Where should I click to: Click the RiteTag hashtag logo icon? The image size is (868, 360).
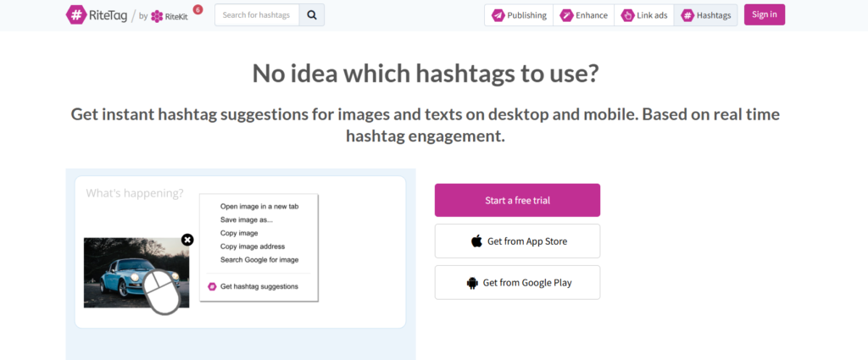click(75, 15)
